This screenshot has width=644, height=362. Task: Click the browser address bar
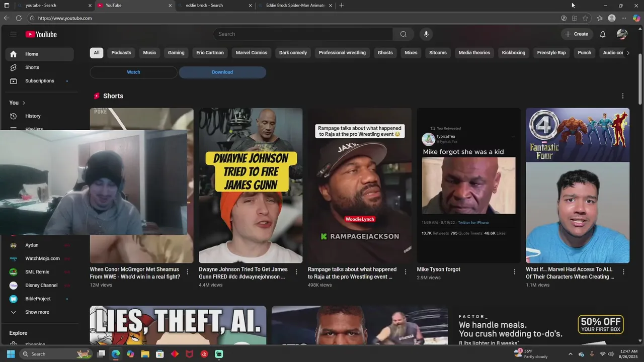[x=292, y=18]
